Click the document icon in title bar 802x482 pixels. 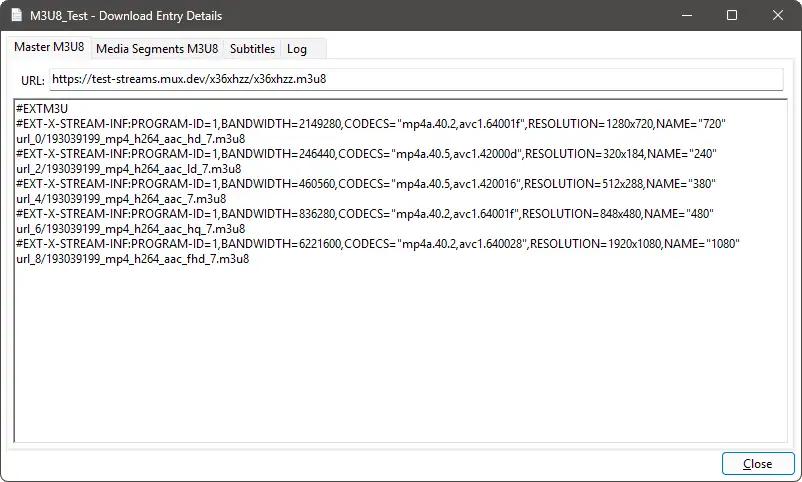(x=16, y=15)
